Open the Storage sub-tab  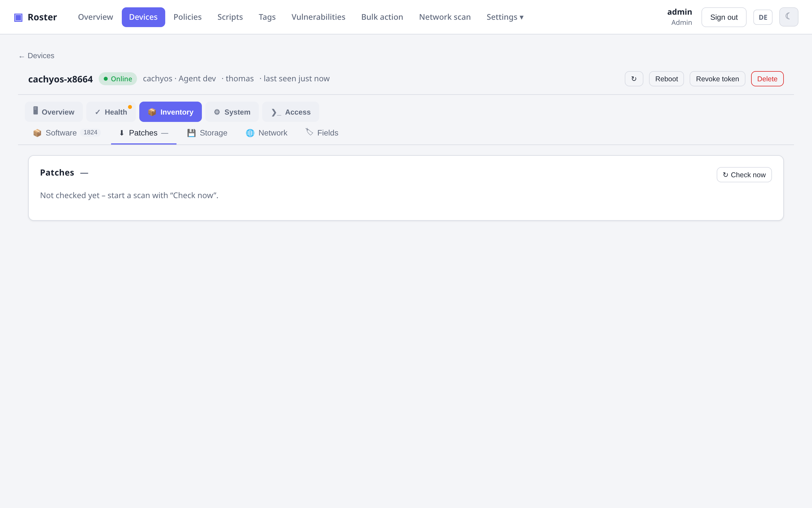click(x=207, y=133)
